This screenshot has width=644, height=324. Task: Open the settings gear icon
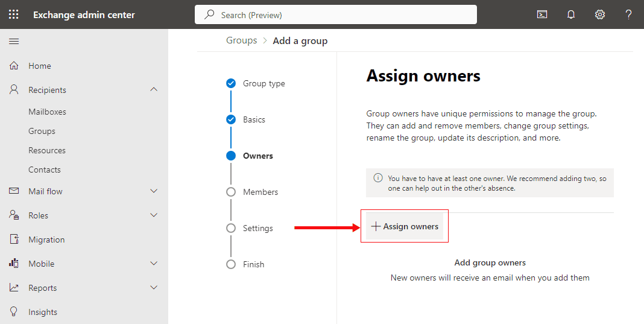tap(600, 14)
